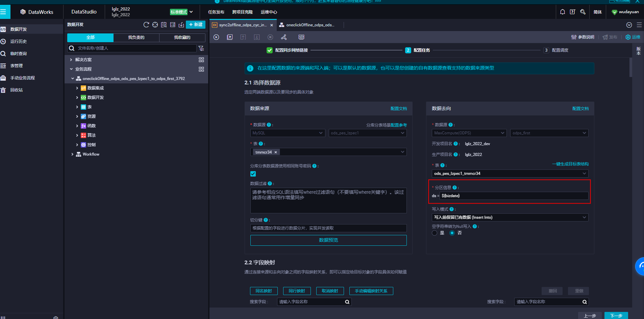Open the help question-mark icon
Image resolution: width=644 pixels, height=319 pixels.
[572, 12]
